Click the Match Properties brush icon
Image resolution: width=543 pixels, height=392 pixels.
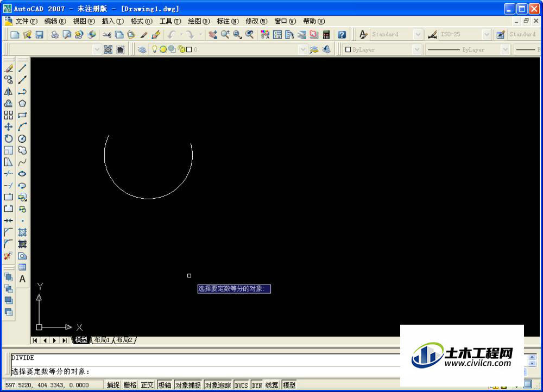click(144, 34)
